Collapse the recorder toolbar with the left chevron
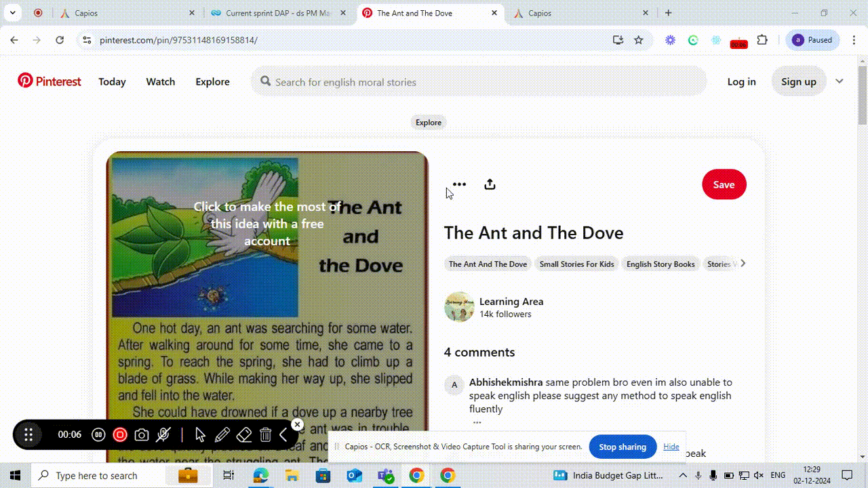Image resolution: width=868 pixels, height=488 pixels. click(283, 434)
